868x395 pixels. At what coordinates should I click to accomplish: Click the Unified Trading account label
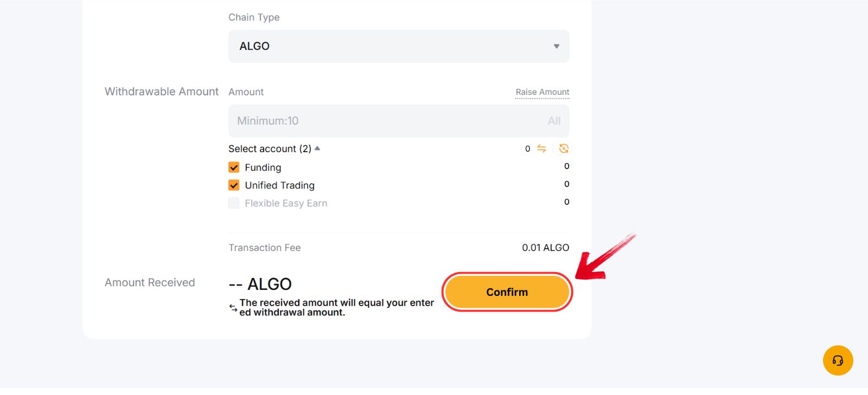click(279, 185)
